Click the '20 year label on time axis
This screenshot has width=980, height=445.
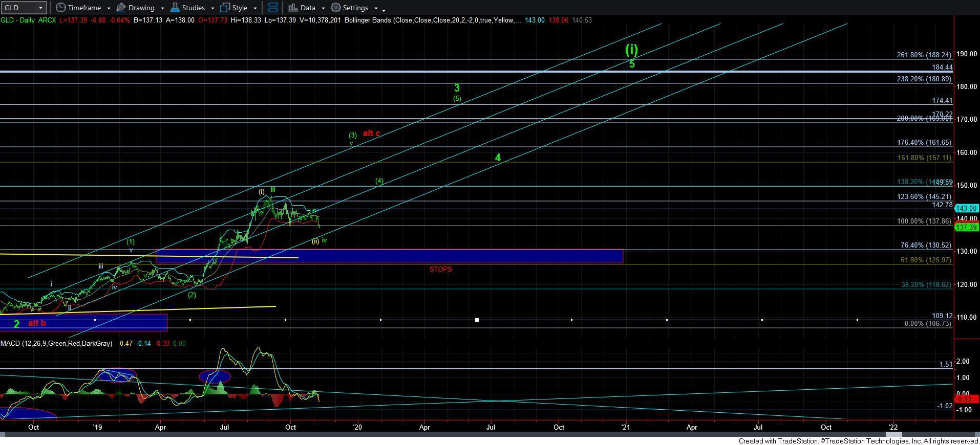click(357, 427)
